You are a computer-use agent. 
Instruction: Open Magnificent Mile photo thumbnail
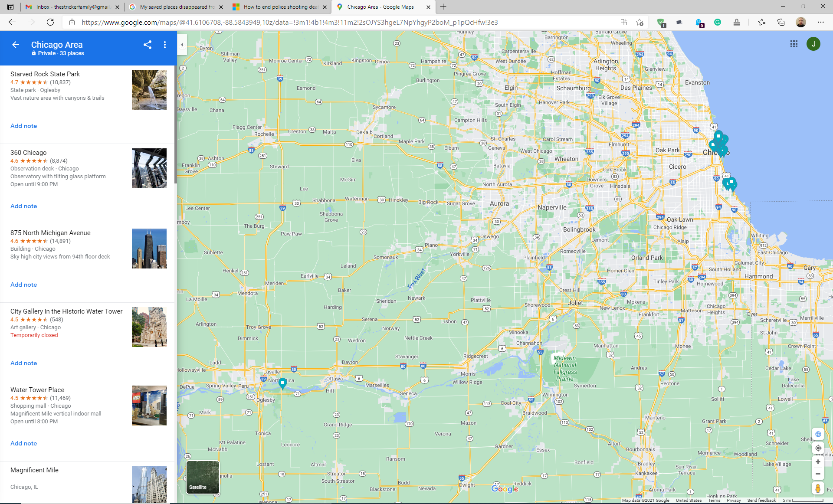(x=149, y=484)
